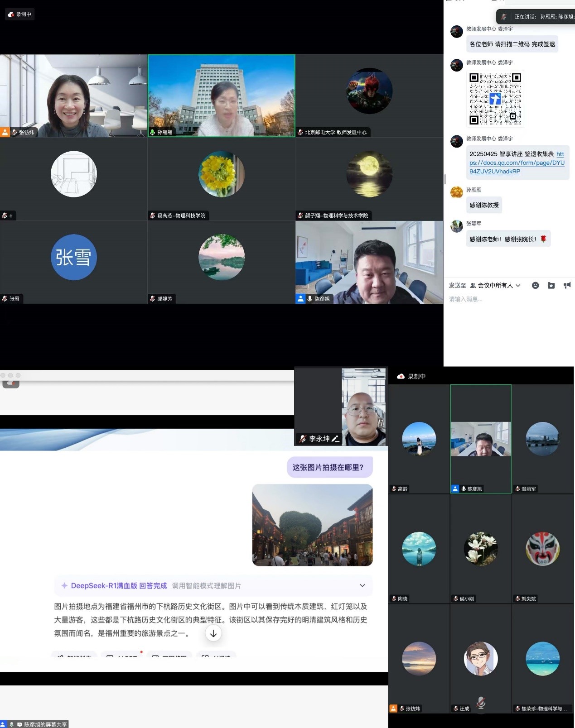Open the docs.qq.com sign-out form link
Viewport: 575px width, 728px height.
click(x=517, y=163)
